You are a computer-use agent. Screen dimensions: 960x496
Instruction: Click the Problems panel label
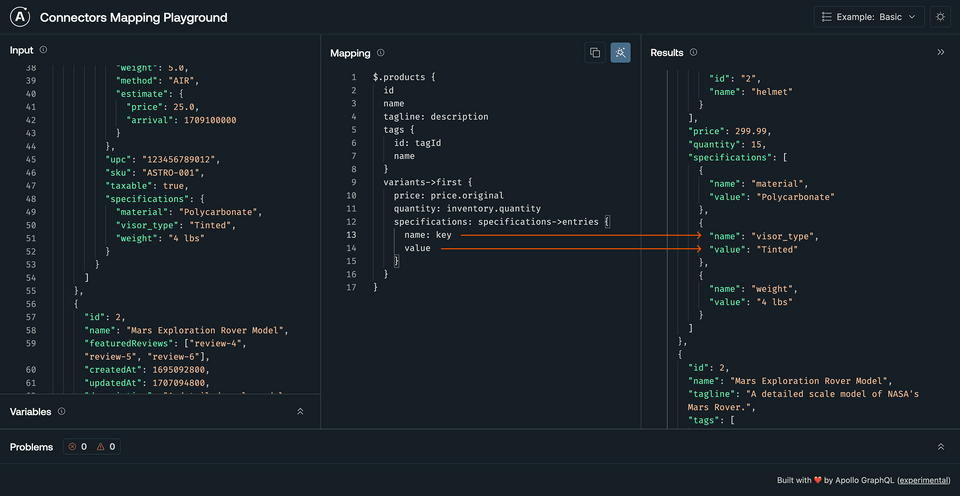pos(31,447)
